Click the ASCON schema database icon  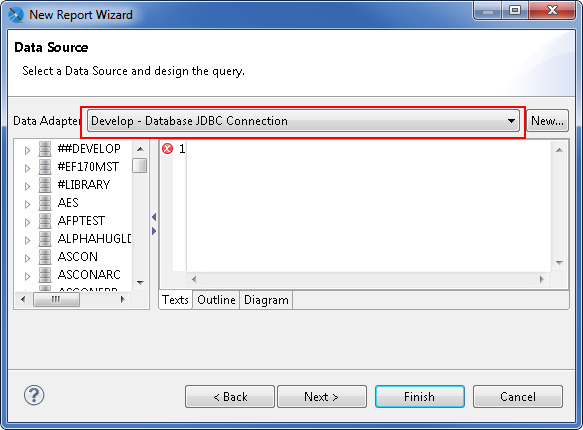point(45,257)
